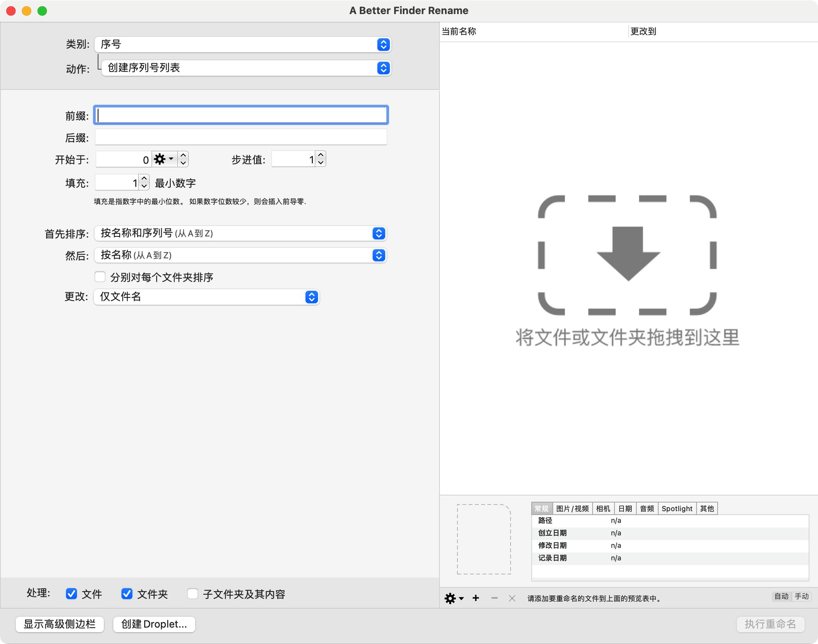Click the 创建 Droplet button

[154, 624]
